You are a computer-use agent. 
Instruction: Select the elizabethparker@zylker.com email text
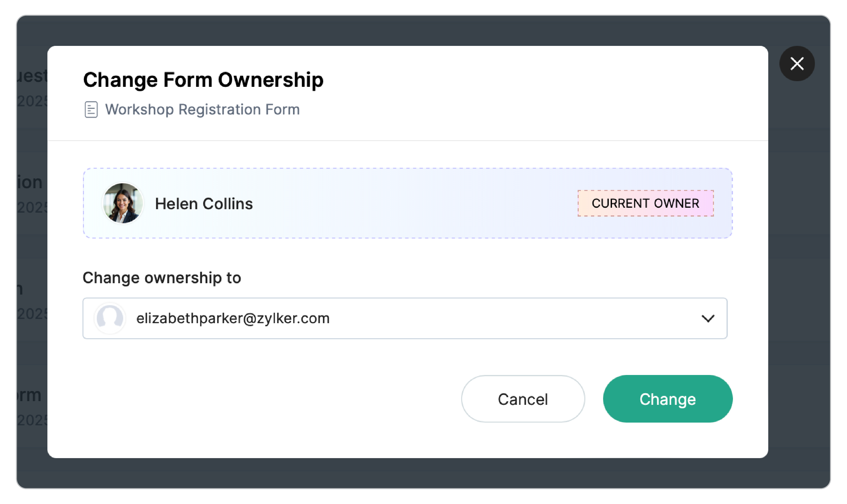tap(233, 318)
